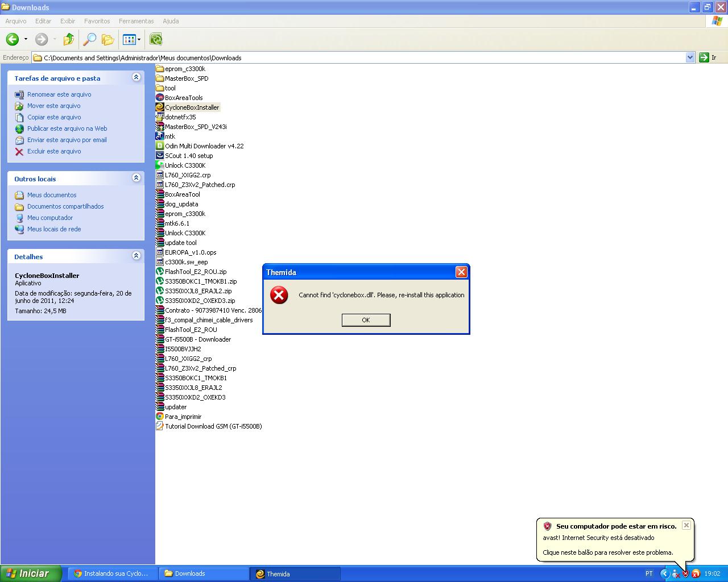The height and width of the screenshot is (582, 728).
Task: Collapse the Detalhes panel
Action: (x=136, y=256)
